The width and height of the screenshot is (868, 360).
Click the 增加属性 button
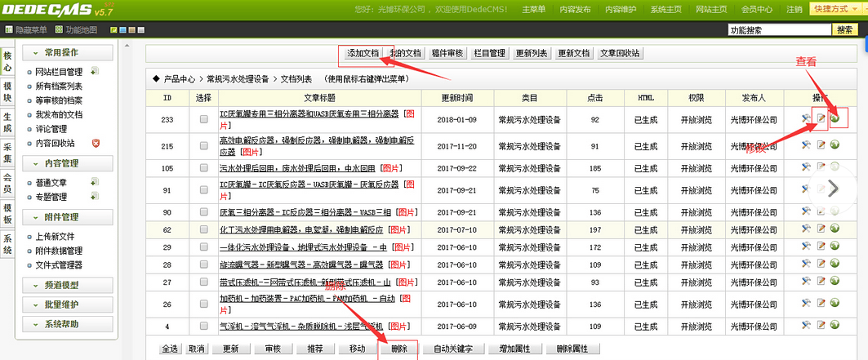coord(514,349)
